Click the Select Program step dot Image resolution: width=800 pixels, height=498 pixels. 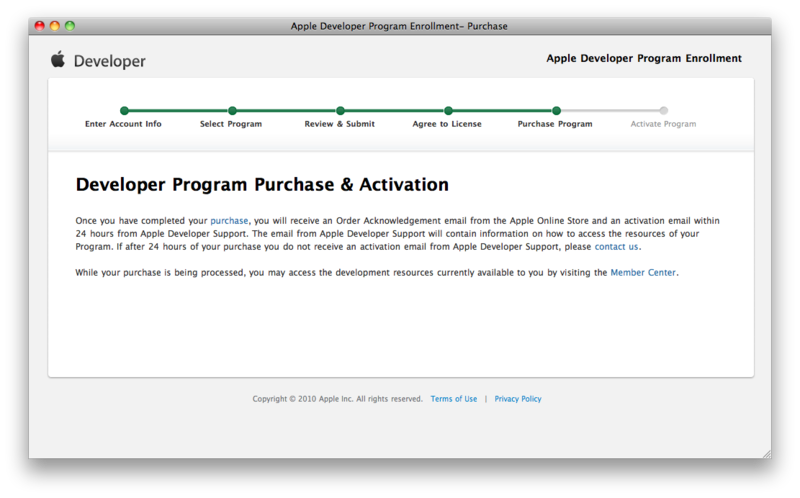pos(232,110)
